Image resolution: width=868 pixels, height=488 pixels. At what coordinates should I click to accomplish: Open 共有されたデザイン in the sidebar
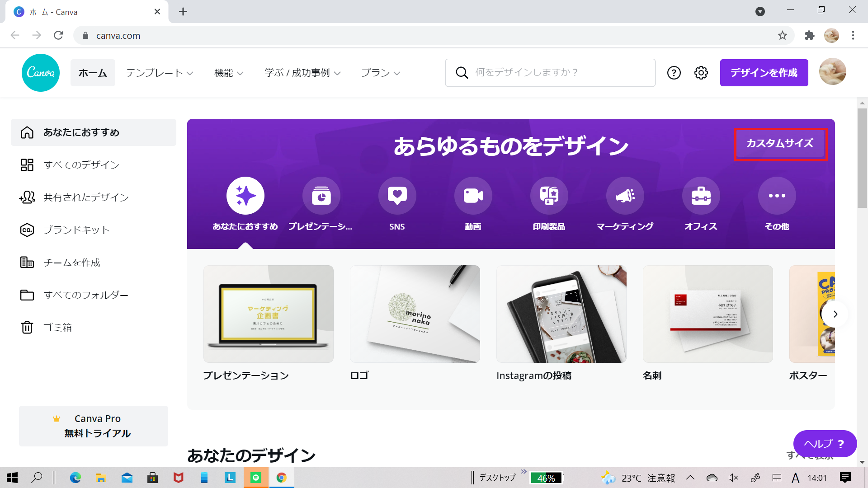tap(94, 197)
